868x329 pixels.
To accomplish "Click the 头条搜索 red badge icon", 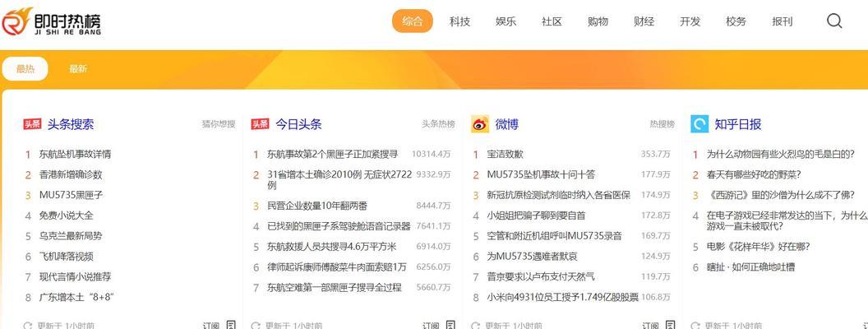I will [x=32, y=124].
